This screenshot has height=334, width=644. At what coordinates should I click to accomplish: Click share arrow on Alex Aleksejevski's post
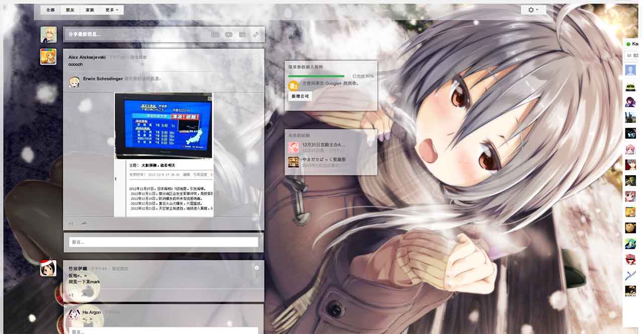(84, 223)
